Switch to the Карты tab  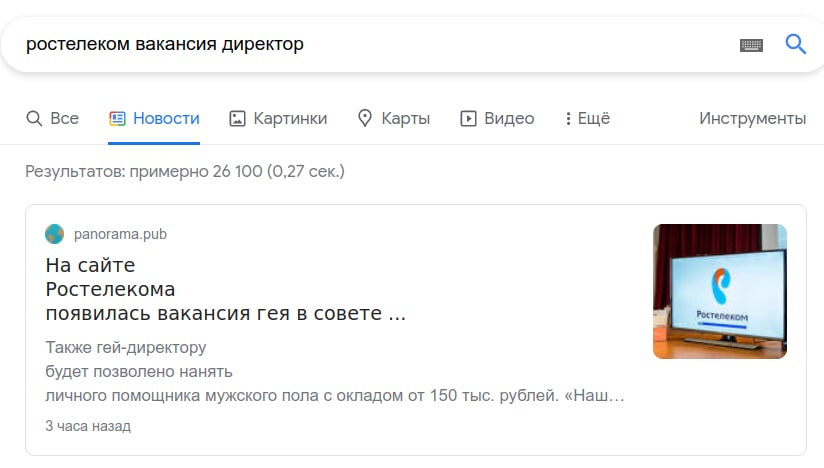394,118
